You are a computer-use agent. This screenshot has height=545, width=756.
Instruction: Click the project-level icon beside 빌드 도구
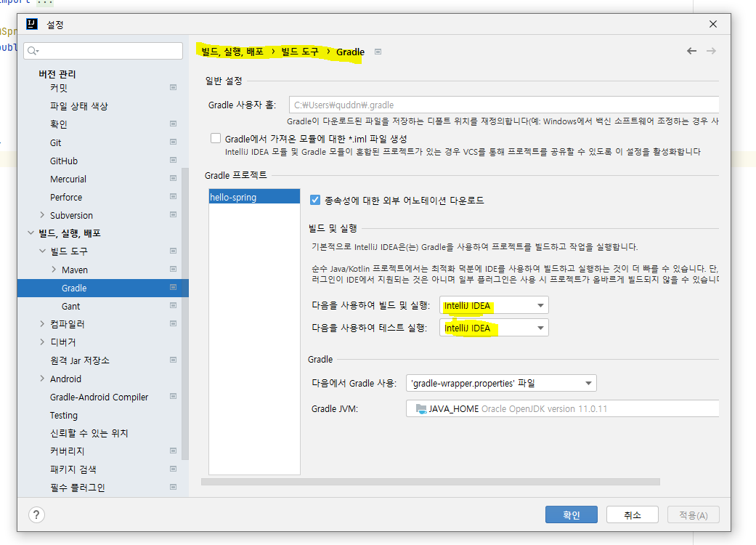coord(173,251)
